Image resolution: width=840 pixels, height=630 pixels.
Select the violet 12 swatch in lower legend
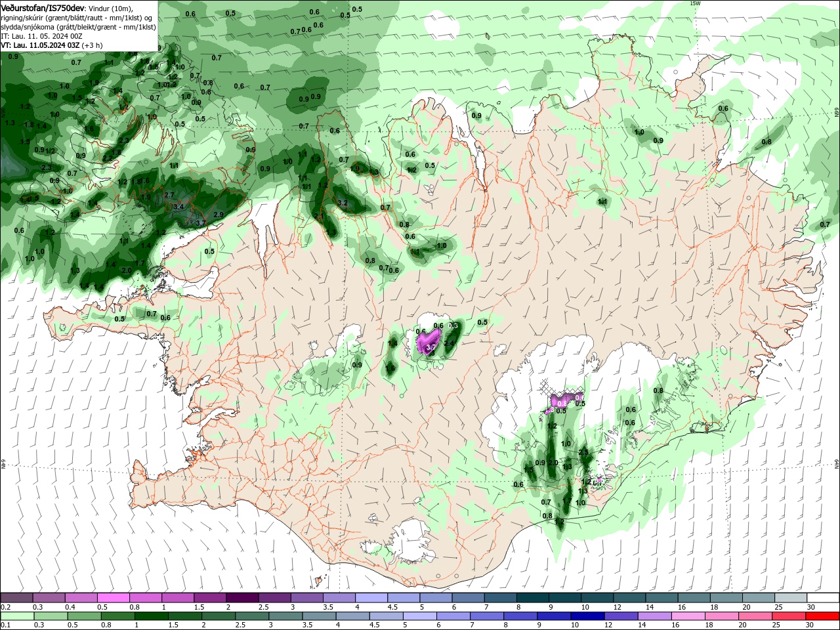click(x=621, y=616)
